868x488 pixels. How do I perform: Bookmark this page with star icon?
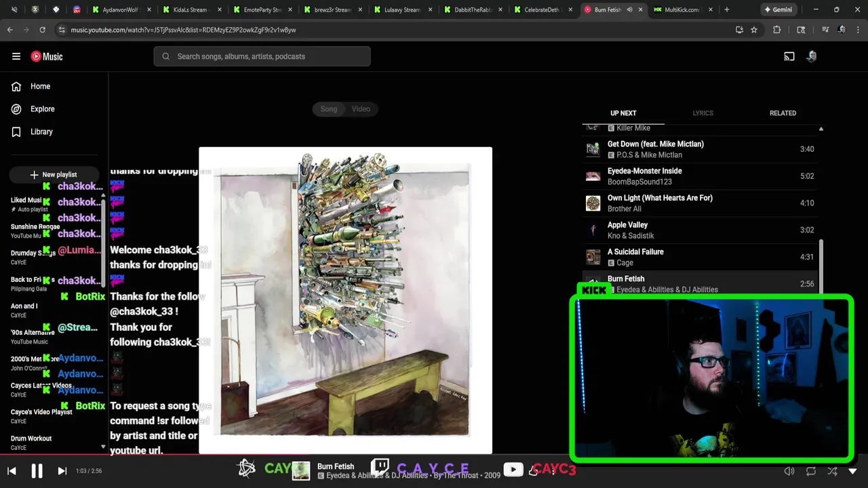click(x=754, y=30)
